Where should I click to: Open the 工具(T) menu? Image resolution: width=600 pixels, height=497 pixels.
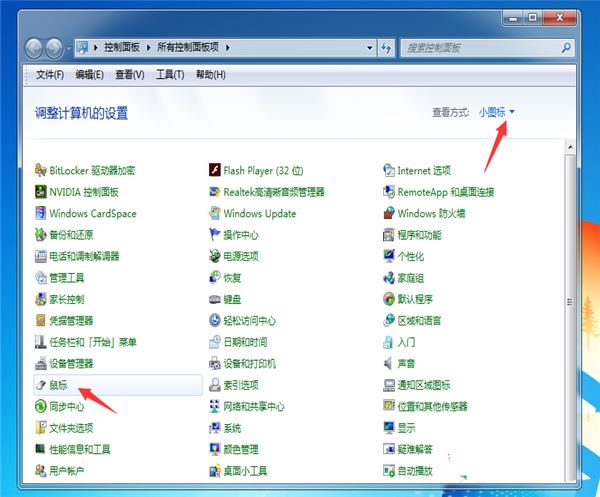(x=170, y=75)
